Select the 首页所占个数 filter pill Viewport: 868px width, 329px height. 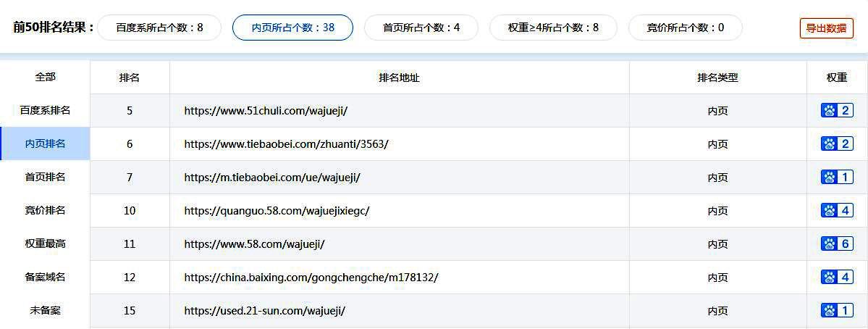[x=421, y=28]
